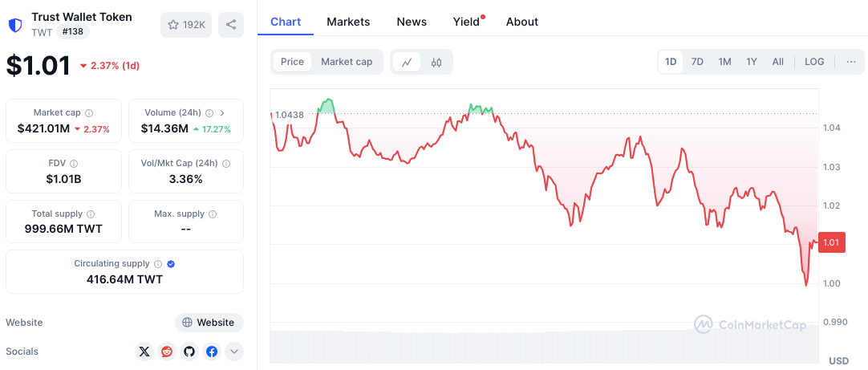Open the X (Twitter) social link

pos(144,352)
